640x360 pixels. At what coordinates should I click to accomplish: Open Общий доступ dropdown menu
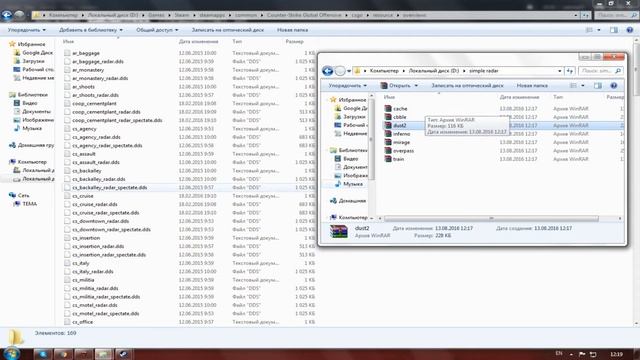click(157, 30)
